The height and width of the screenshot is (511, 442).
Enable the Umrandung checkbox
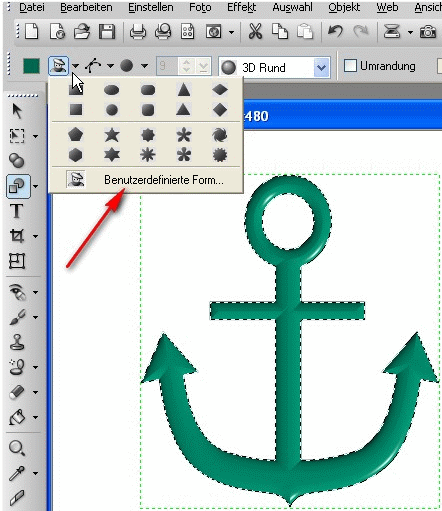pos(350,66)
